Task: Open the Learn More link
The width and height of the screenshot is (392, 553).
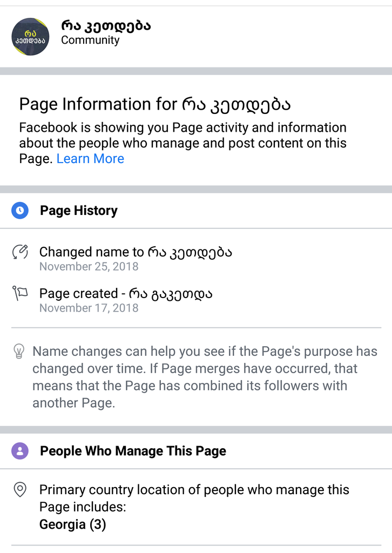Action: pyautogui.click(x=90, y=159)
